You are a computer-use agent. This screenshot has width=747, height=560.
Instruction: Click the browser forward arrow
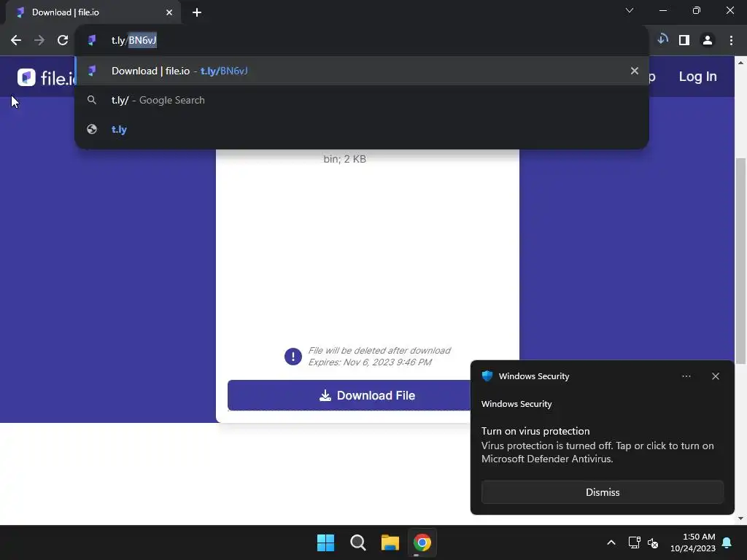tap(39, 41)
